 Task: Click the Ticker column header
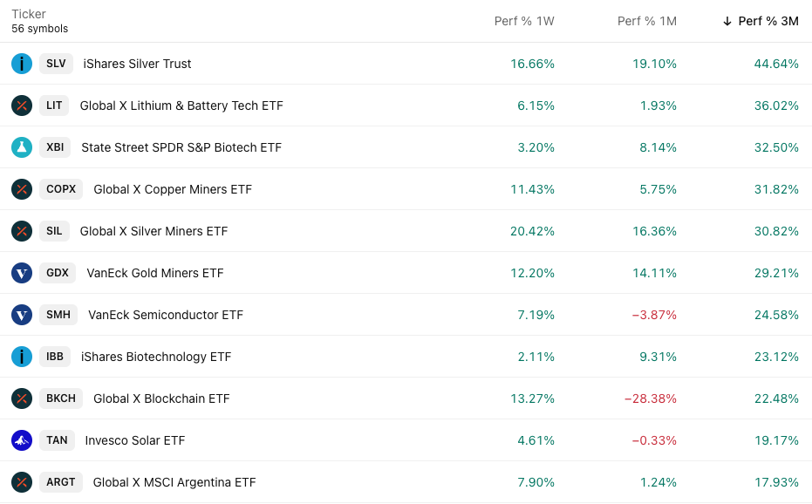coord(29,14)
